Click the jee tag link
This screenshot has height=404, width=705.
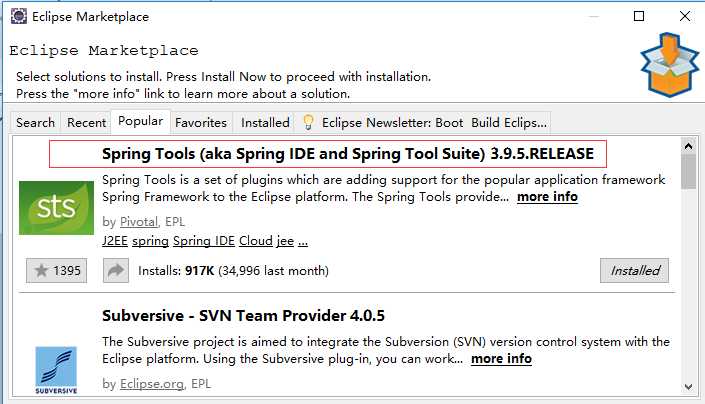coord(285,241)
